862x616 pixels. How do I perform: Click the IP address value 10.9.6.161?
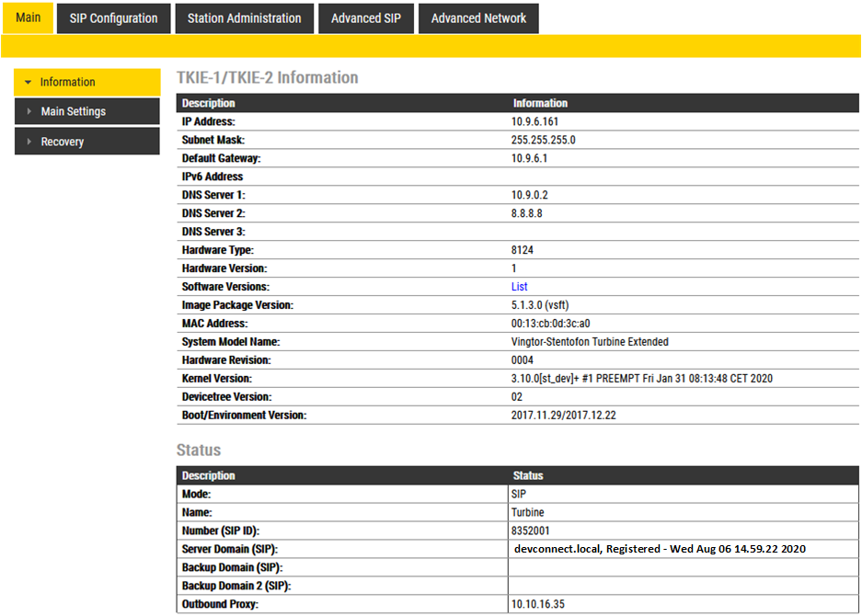point(534,121)
